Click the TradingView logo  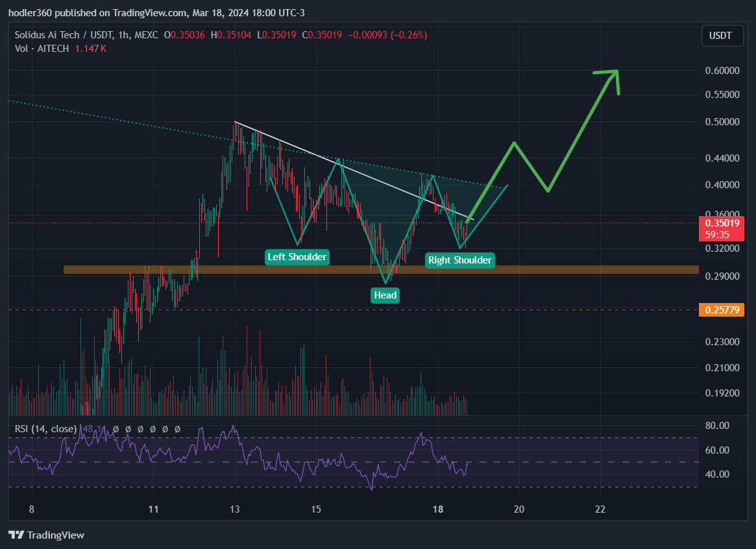46,535
